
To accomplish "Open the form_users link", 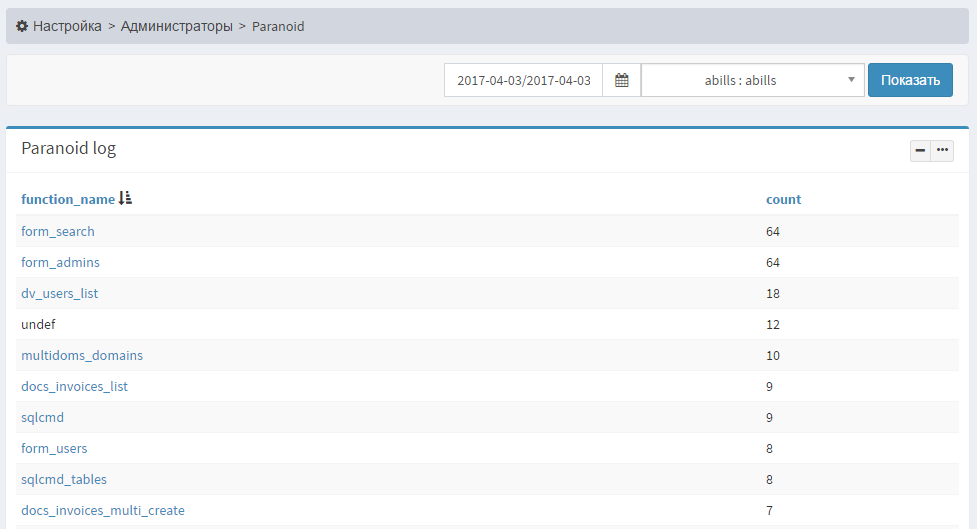I will coord(54,449).
